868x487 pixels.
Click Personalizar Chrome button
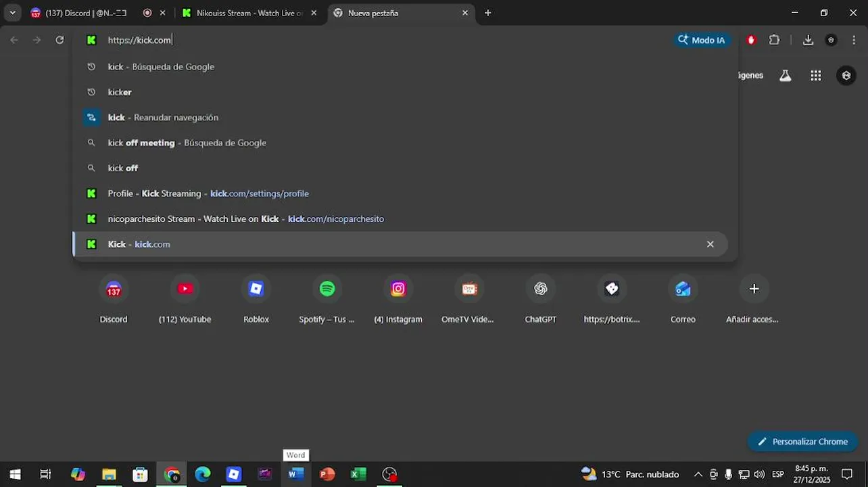point(802,442)
